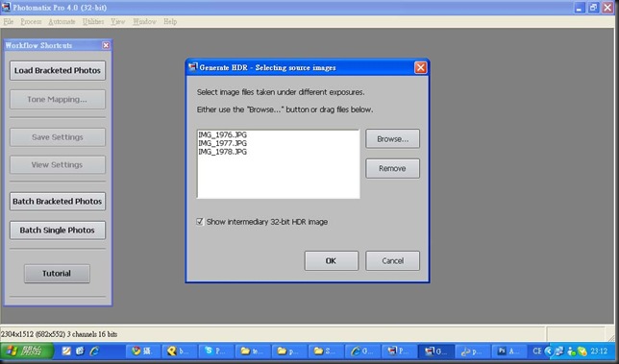The width and height of the screenshot is (619, 364).
Task: Click the Tone Mapping button
Action: point(58,99)
